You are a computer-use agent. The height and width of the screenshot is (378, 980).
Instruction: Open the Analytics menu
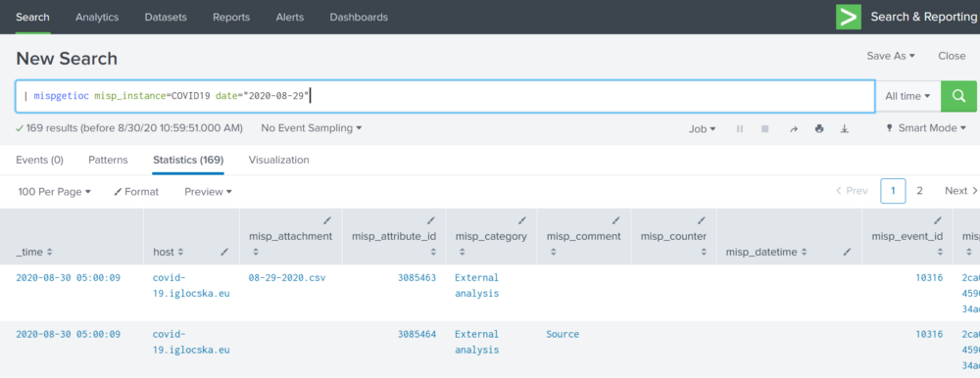97,18
